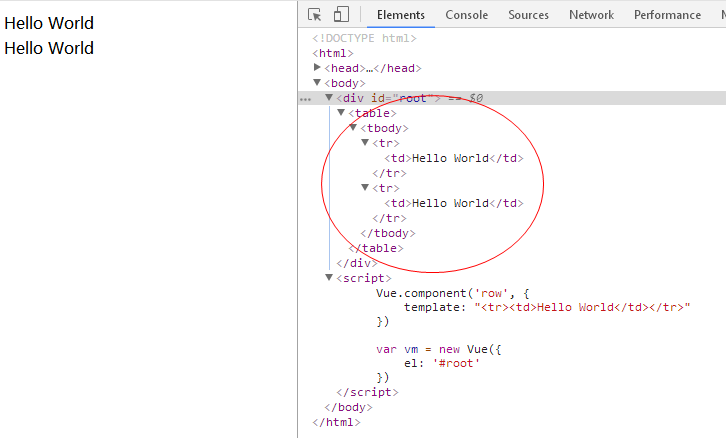This screenshot has width=726, height=438.
Task: Select the closing div tag
Action: tap(357, 263)
